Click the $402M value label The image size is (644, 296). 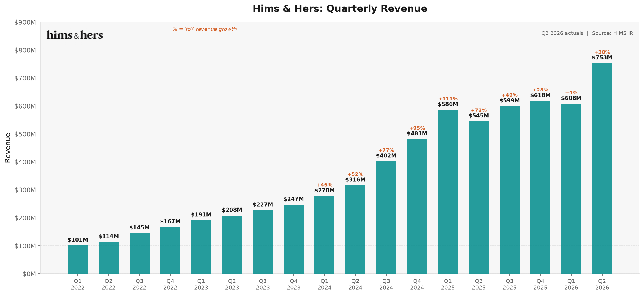point(386,156)
